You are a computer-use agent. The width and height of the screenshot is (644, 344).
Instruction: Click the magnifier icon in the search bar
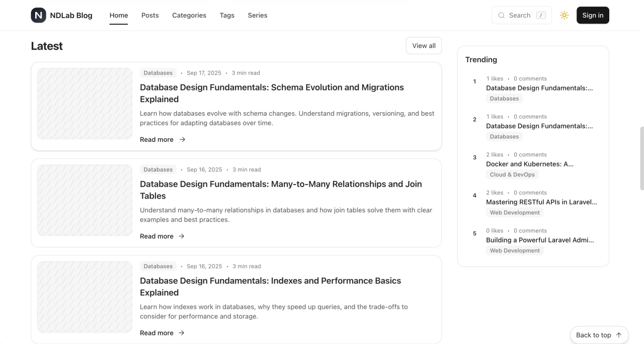point(502,15)
